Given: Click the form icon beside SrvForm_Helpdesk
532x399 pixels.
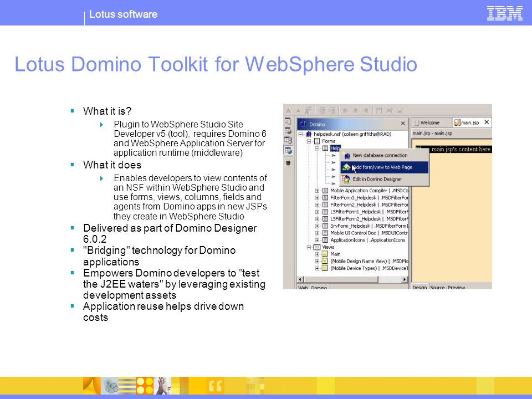Looking at the screenshot, I should (x=325, y=226).
